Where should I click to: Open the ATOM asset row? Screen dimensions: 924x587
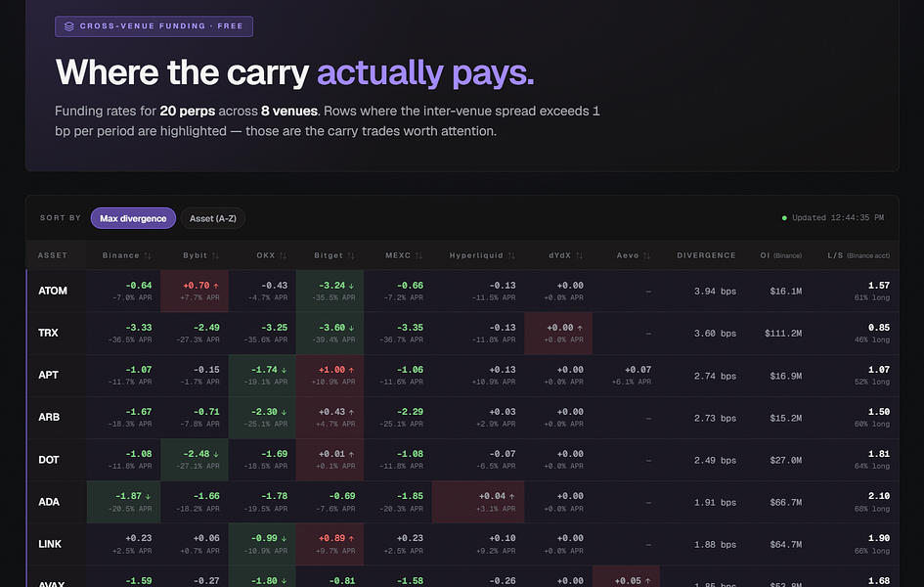462,292
